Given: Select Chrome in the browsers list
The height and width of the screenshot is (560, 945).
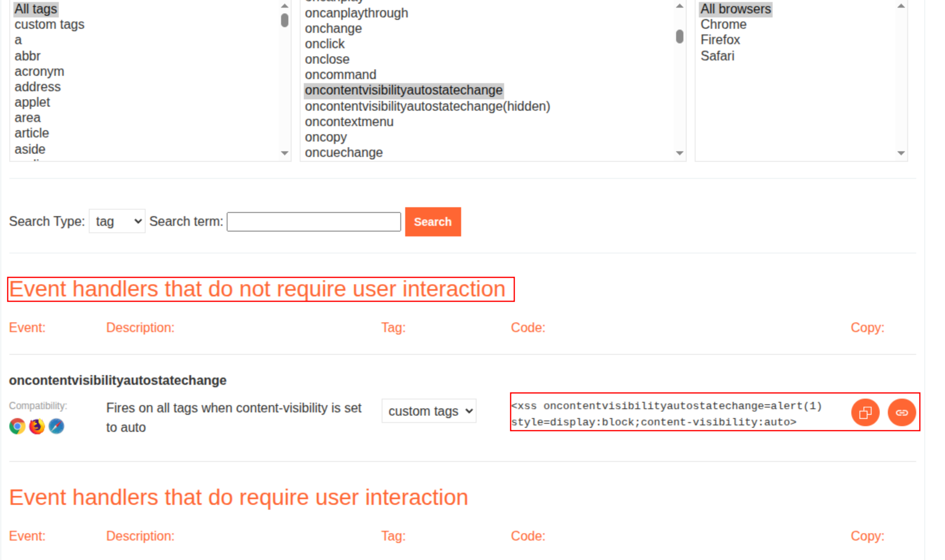Looking at the screenshot, I should [724, 24].
